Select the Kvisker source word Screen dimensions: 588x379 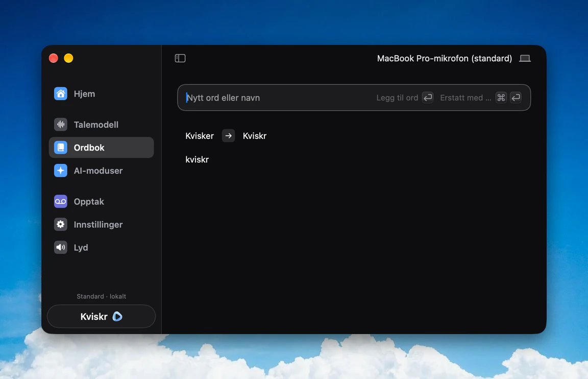click(200, 136)
